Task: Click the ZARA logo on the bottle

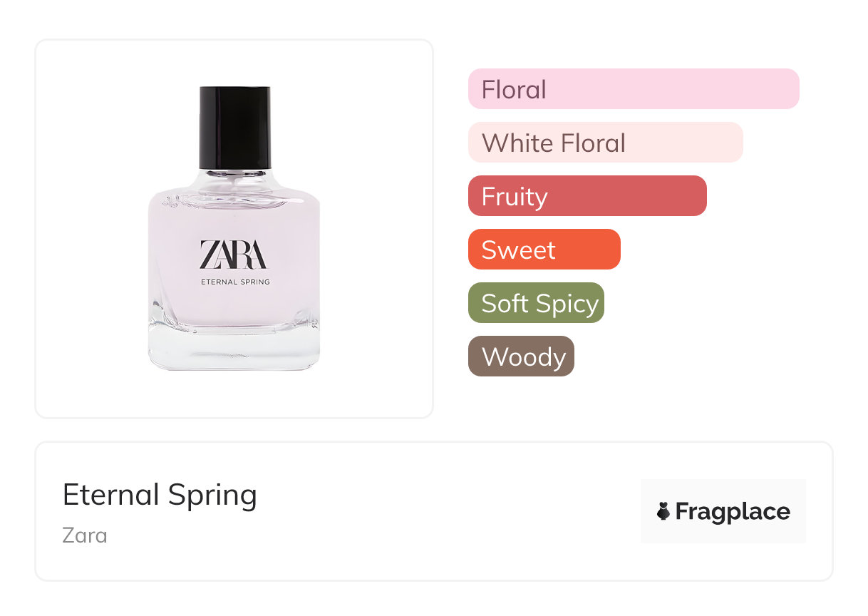Action: coord(233,255)
